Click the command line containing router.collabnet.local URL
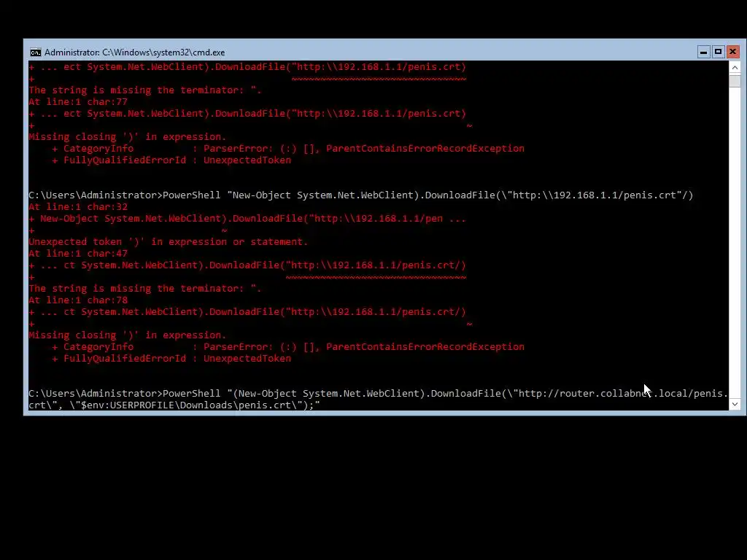 coord(379,394)
